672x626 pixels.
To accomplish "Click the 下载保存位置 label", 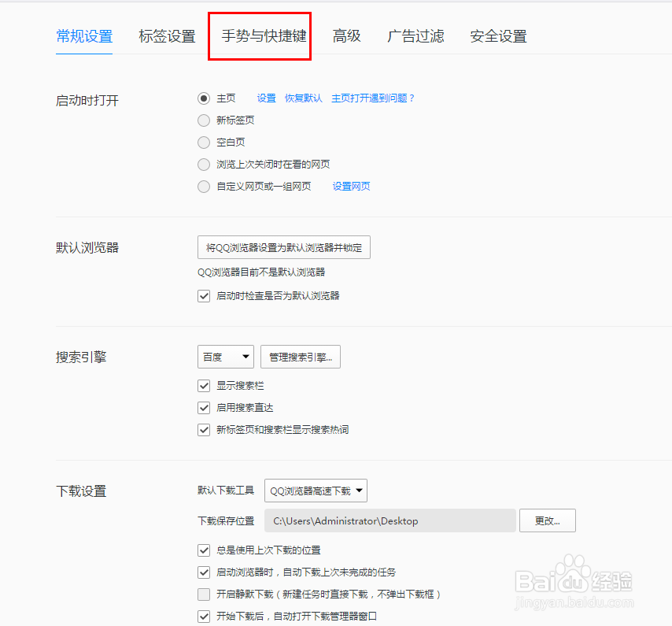I will tap(226, 521).
